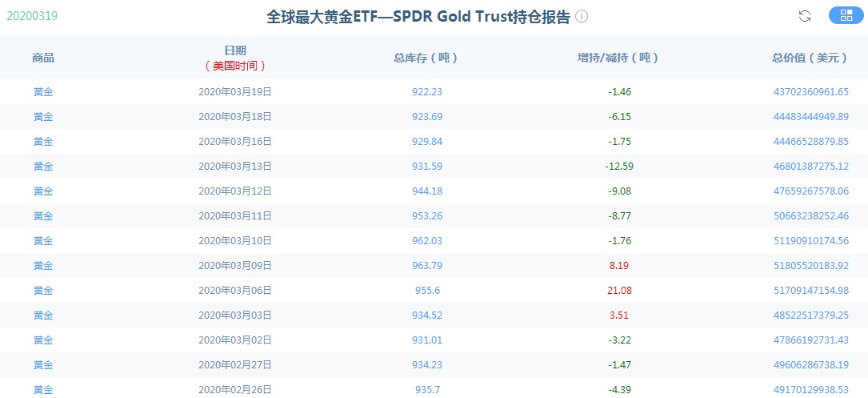The image size is (868, 398).
Task: Select total value 51709147154.98
Action: click(811, 291)
